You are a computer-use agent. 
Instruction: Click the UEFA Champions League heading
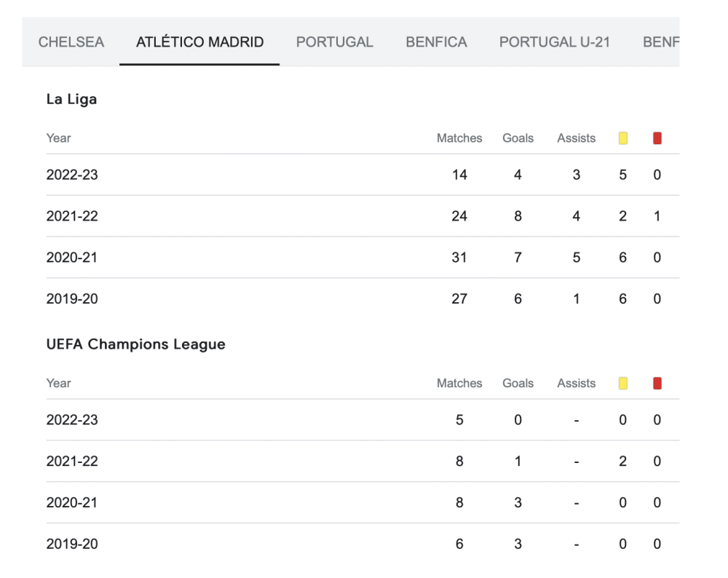coord(135,344)
